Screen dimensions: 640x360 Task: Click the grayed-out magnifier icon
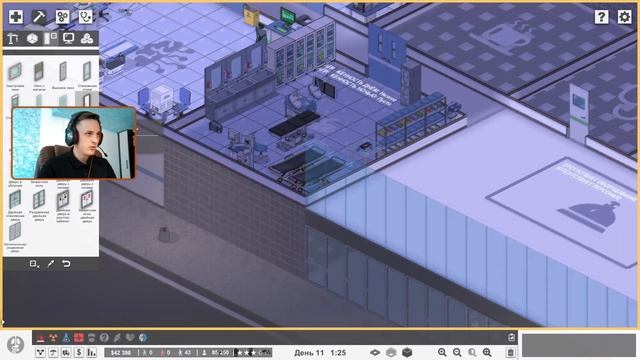pos(472,352)
